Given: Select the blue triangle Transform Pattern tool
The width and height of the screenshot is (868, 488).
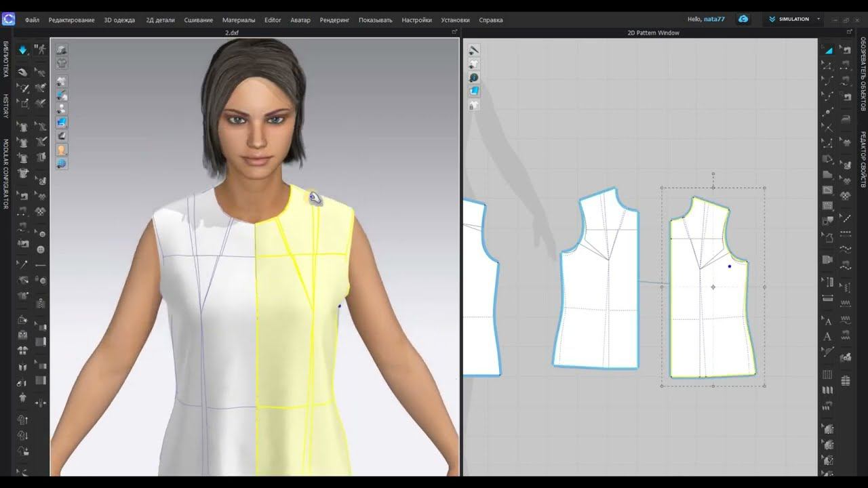Looking at the screenshot, I should [x=828, y=49].
